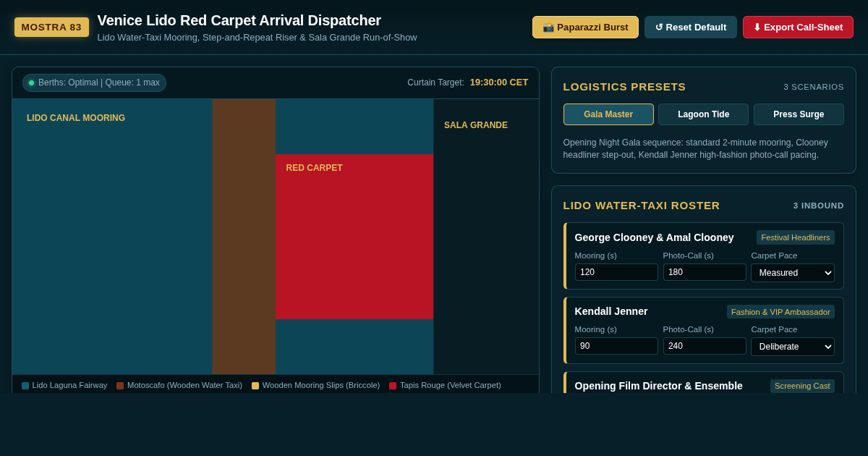Image resolution: width=868 pixels, height=456 pixels.
Task: Click the Motoscafo Wooden Water Taxi swatch
Action: (x=120, y=386)
